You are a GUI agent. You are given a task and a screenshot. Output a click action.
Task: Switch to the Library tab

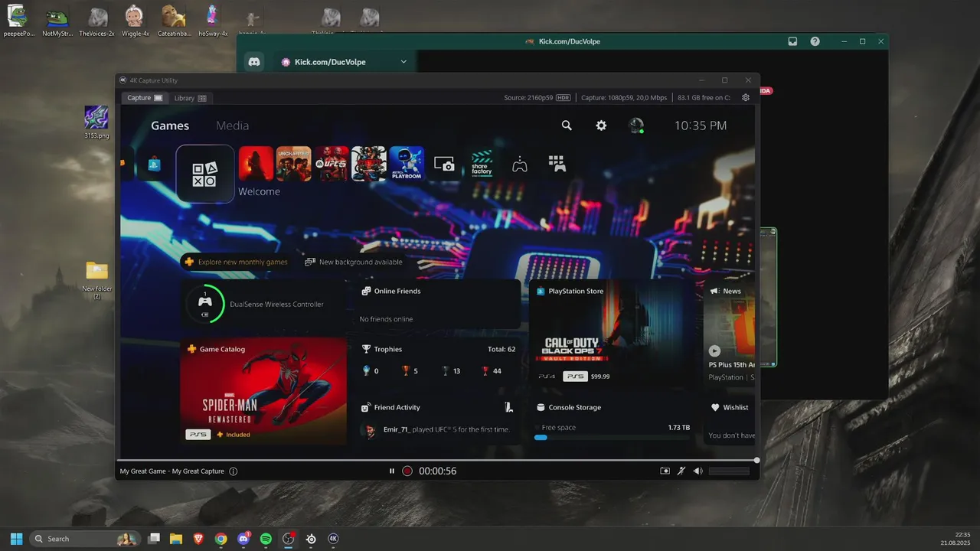pyautogui.click(x=190, y=98)
